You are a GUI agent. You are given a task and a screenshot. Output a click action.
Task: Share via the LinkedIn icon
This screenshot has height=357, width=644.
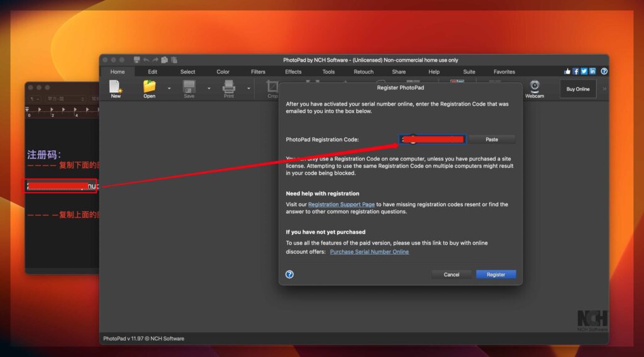[x=592, y=72]
